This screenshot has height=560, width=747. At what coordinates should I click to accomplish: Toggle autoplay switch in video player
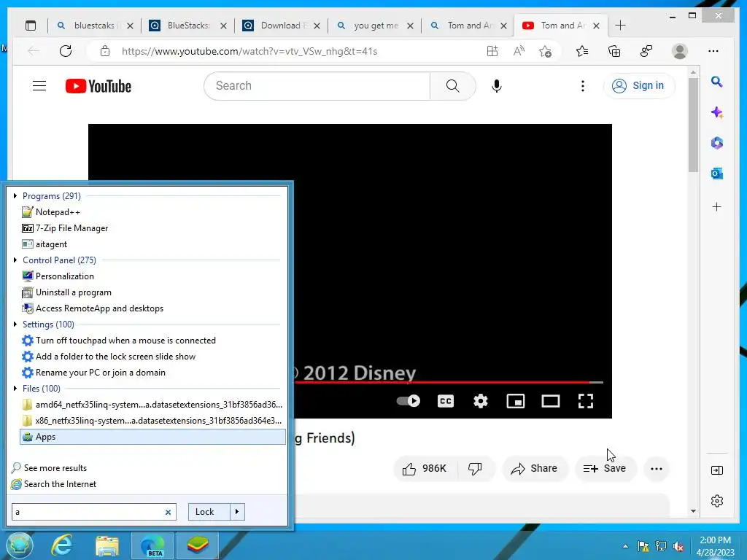coord(409,401)
